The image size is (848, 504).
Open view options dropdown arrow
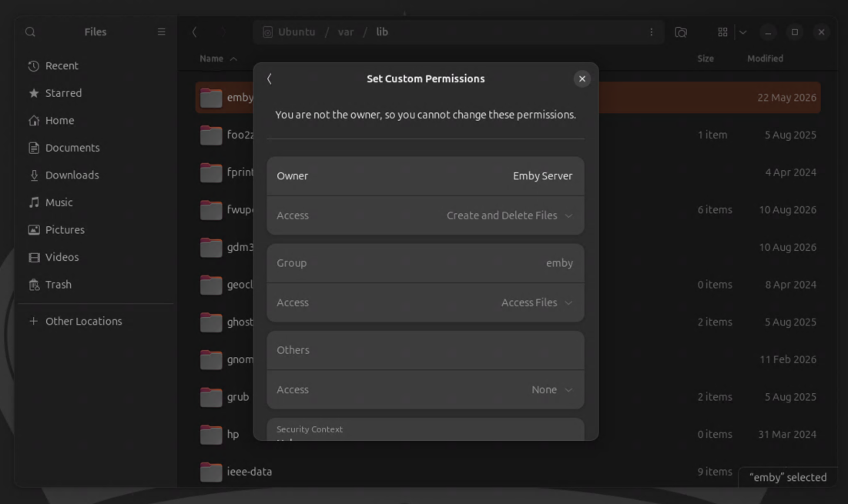pos(743,32)
